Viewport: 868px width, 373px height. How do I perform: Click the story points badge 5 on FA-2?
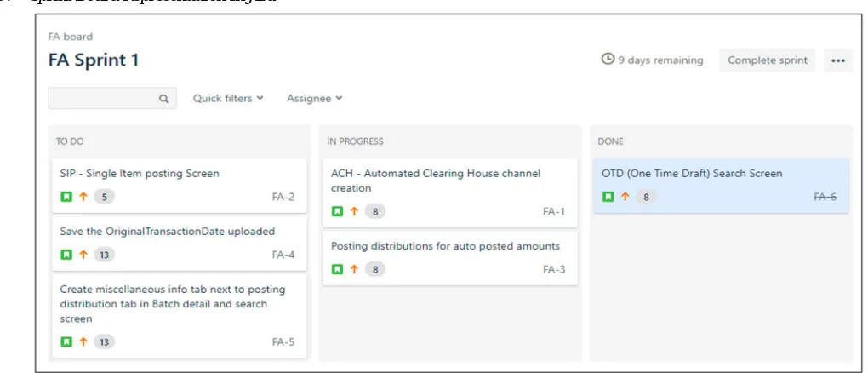104,196
